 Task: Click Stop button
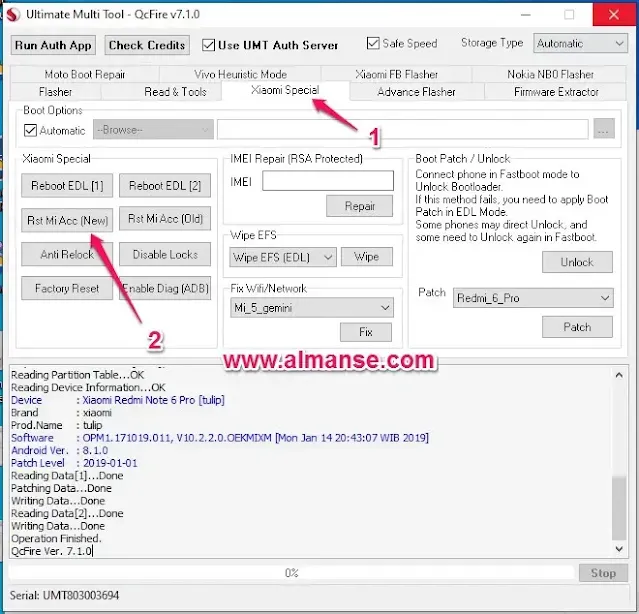click(603, 573)
